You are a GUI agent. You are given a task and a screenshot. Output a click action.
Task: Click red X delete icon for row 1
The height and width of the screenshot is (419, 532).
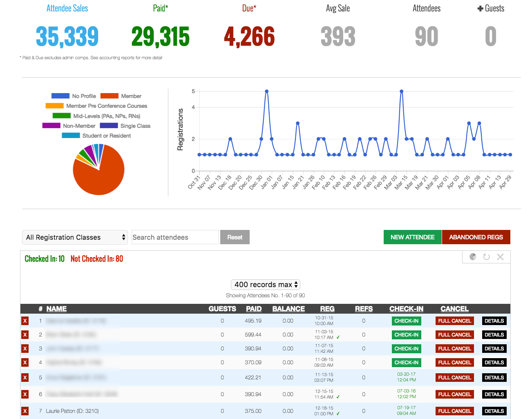point(25,321)
